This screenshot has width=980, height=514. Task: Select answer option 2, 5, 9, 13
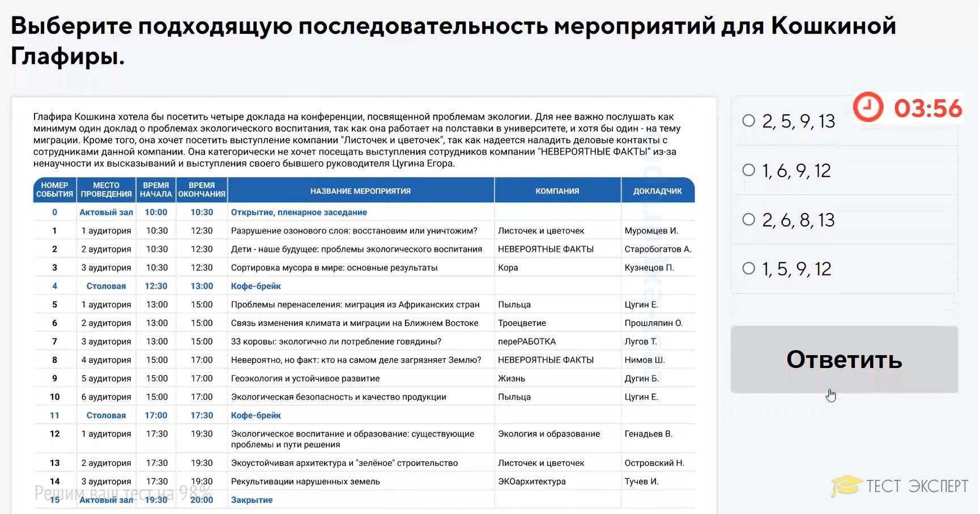click(749, 121)
